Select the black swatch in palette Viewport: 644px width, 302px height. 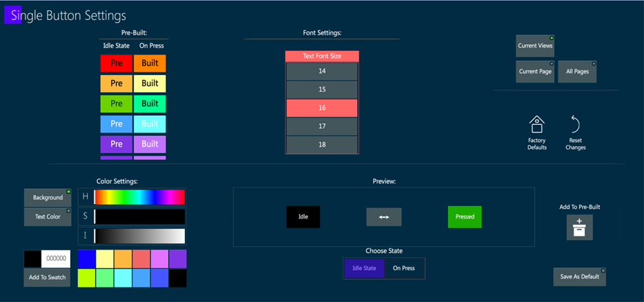click(178, 278)
